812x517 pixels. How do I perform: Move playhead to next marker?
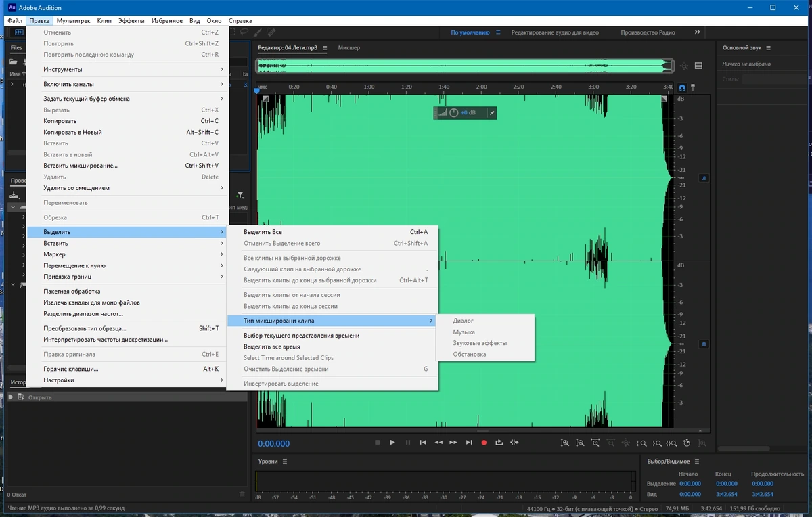(x=469, y=443)
